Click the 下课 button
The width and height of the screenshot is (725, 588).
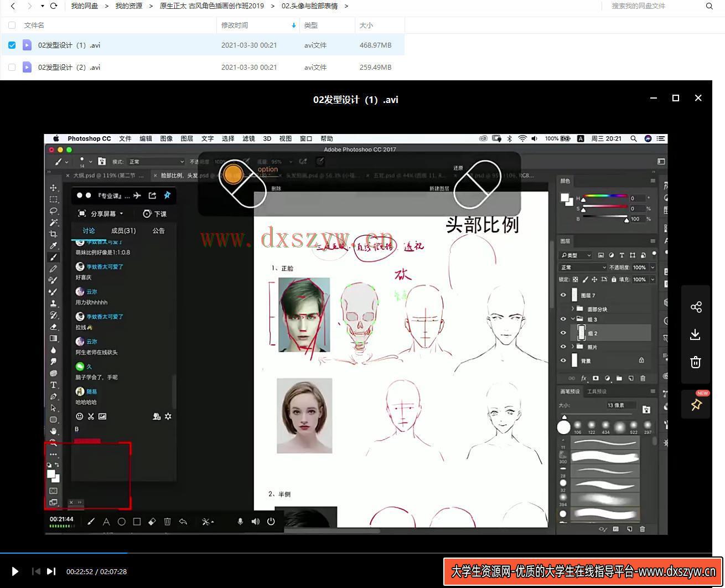(x=155, y=214)
